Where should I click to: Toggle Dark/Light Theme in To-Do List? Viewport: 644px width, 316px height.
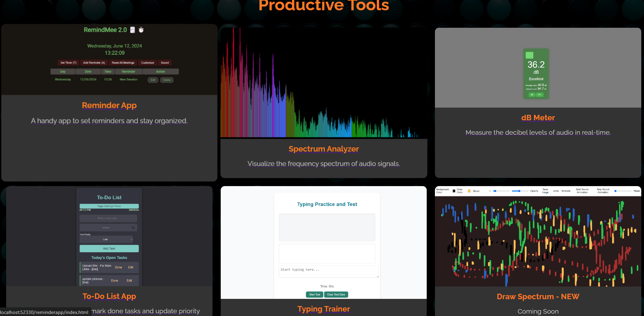tap(109, 206)
